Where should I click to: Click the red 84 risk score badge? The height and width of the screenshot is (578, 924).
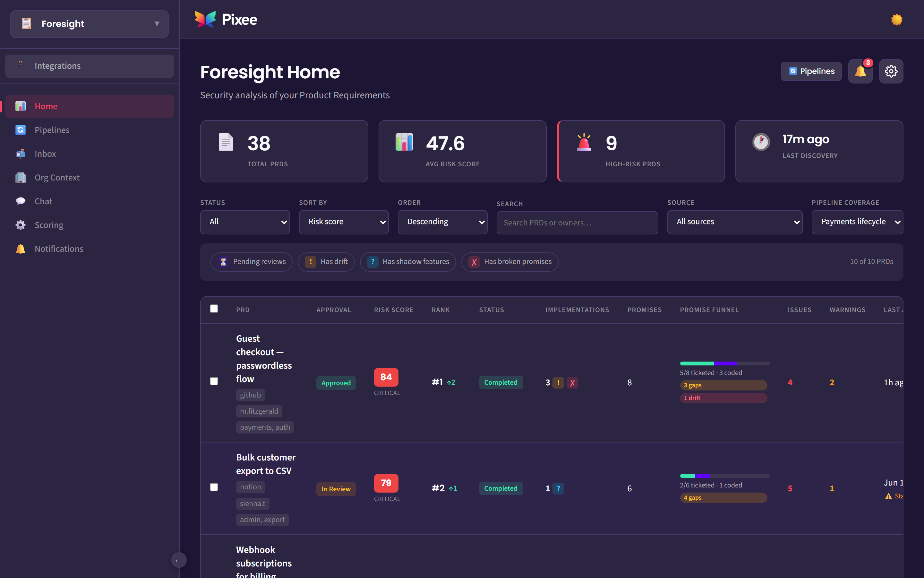(386, 377)
